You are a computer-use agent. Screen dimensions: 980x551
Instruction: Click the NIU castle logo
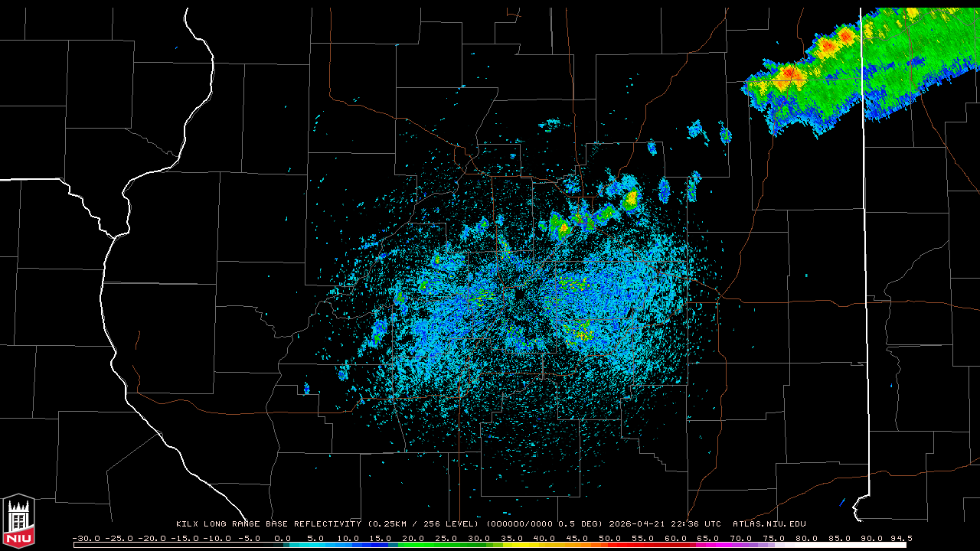pyautogui.click(x=18, y=521)
